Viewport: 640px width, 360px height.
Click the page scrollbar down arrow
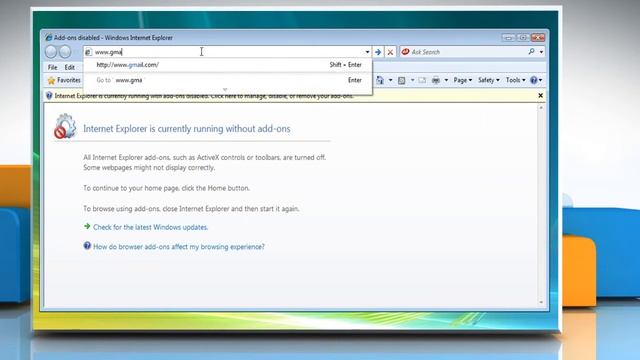541,302
